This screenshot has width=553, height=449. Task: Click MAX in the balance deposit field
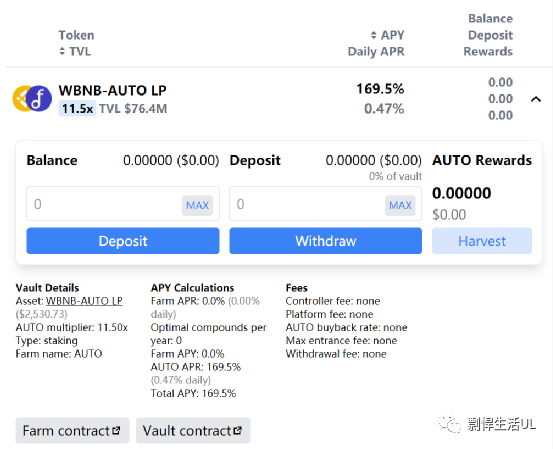(x=198, y=205)
